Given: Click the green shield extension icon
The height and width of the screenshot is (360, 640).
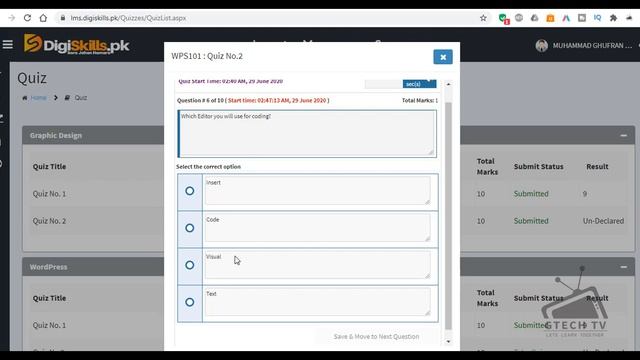Looking at the screenshot, I should 503,18.
